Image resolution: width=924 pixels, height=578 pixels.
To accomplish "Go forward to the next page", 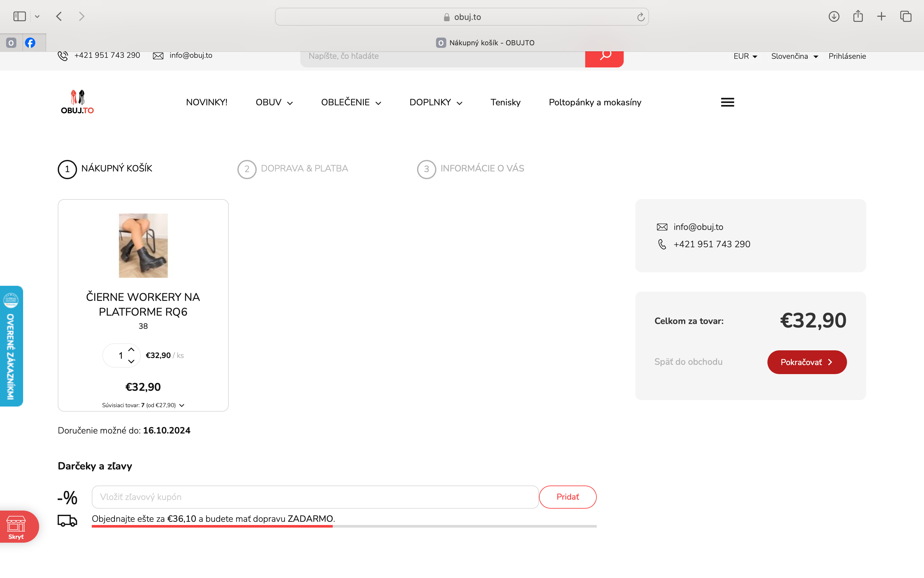I will tap(81, 16).
